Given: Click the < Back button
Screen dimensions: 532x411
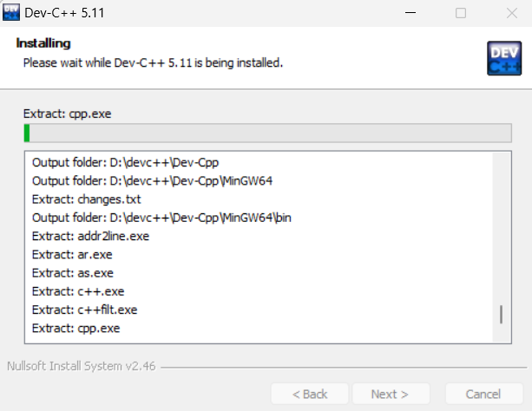Looking at the screenshot, I should [x=310, y=394].
